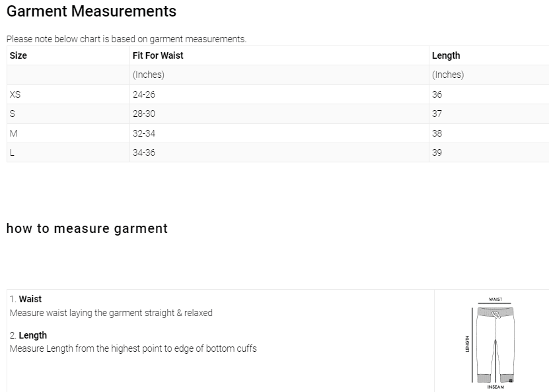Click the how to measure garment heading
Image resolution: width=549 pixels, height=392 pixels.
[87, 228]
